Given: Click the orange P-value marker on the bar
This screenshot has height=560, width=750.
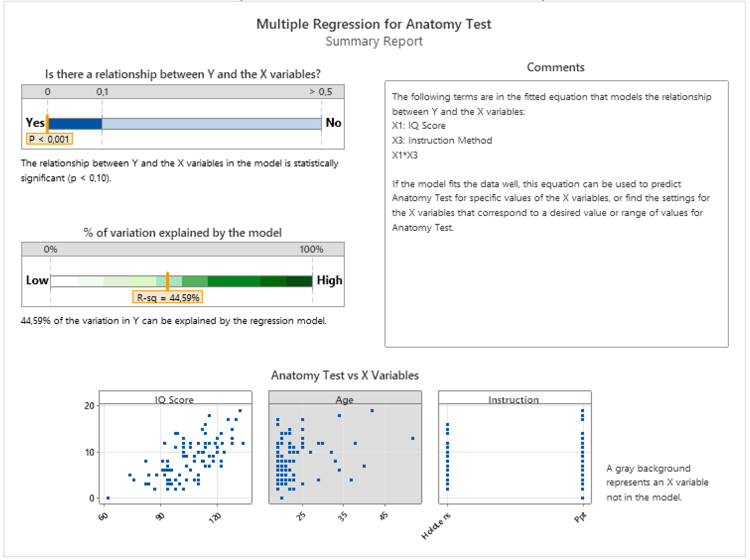Looking at the screenshot, I should pyautogui.click(x=48, y=123).
